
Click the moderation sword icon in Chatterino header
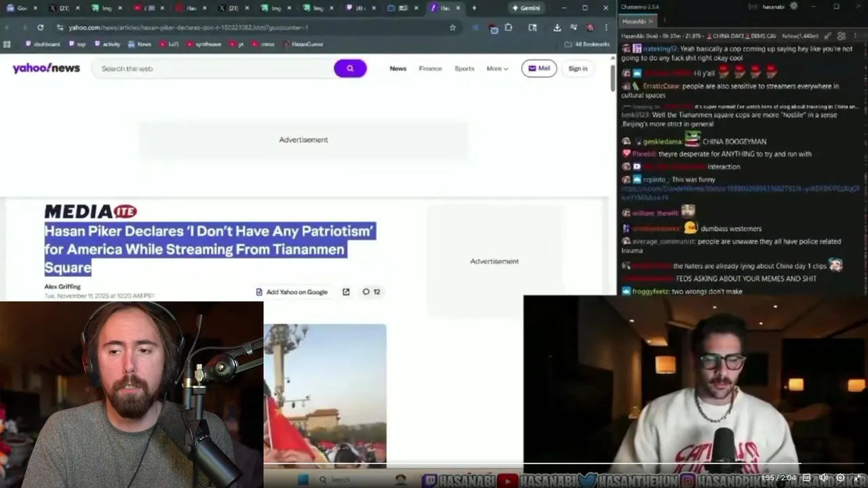(827, 36)
